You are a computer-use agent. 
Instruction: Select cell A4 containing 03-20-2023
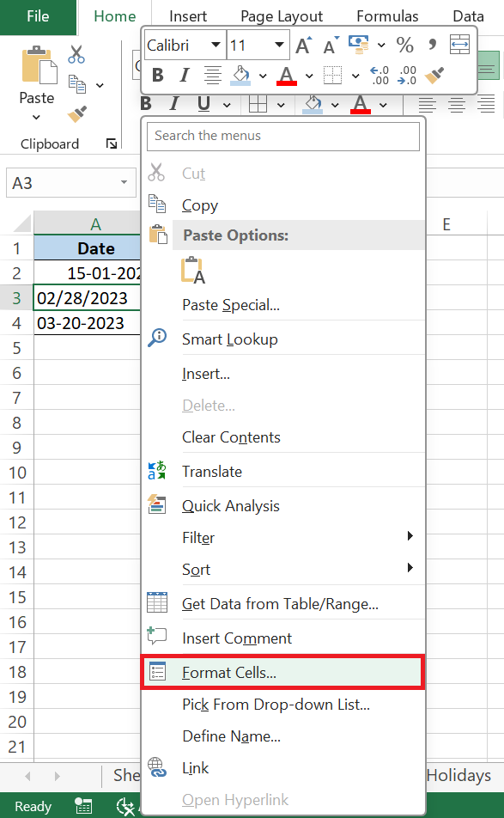pyautogui.click(x=87, y=323)
